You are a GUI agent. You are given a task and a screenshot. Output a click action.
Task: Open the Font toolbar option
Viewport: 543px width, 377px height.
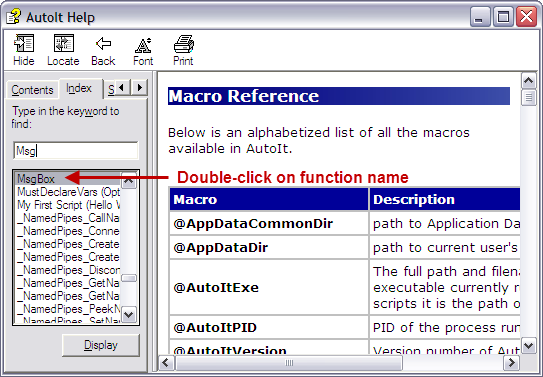tap(143, 50)
